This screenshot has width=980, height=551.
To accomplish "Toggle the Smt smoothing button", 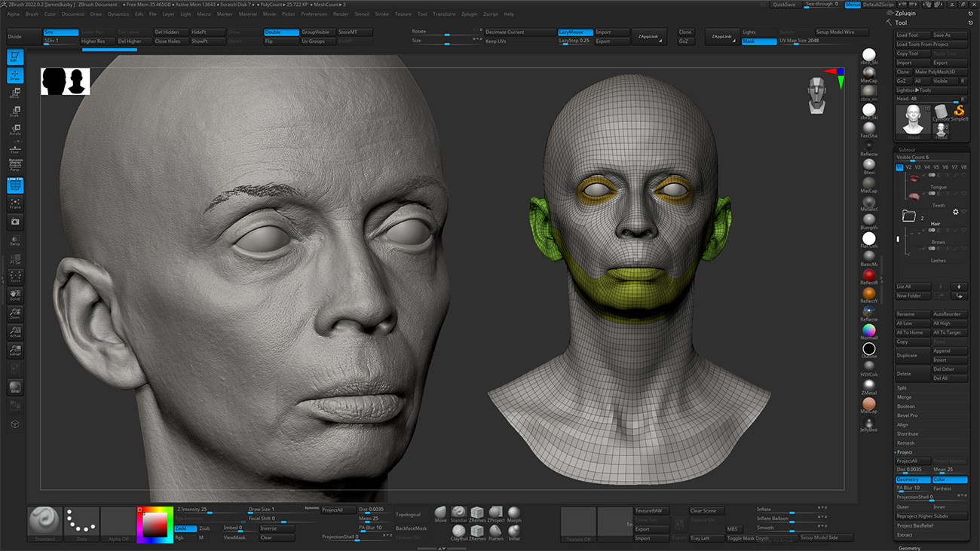I will (x=60, y=32).
